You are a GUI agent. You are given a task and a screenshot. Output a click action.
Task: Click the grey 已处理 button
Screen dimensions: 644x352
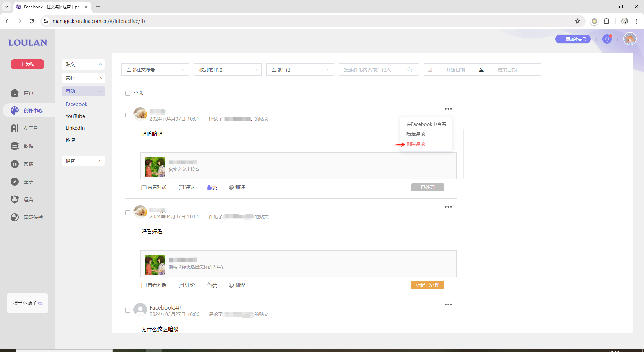pos(428,187)
